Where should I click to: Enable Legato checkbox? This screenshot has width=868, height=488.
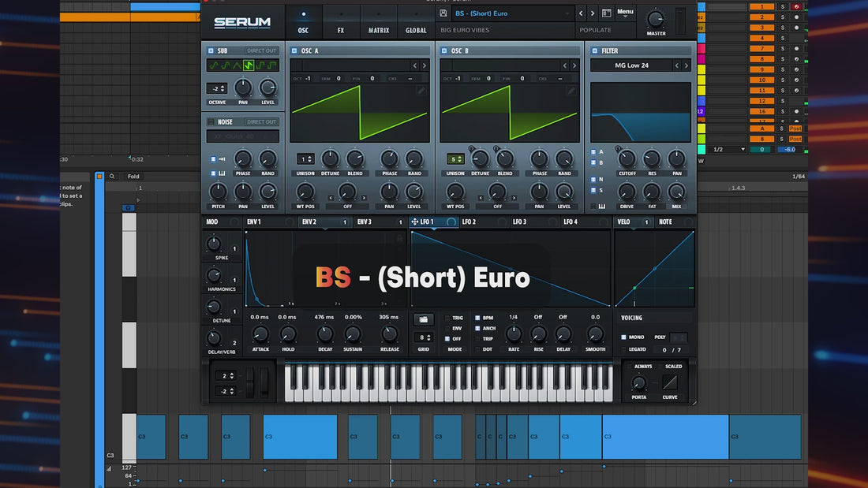[x=623, y=350]
